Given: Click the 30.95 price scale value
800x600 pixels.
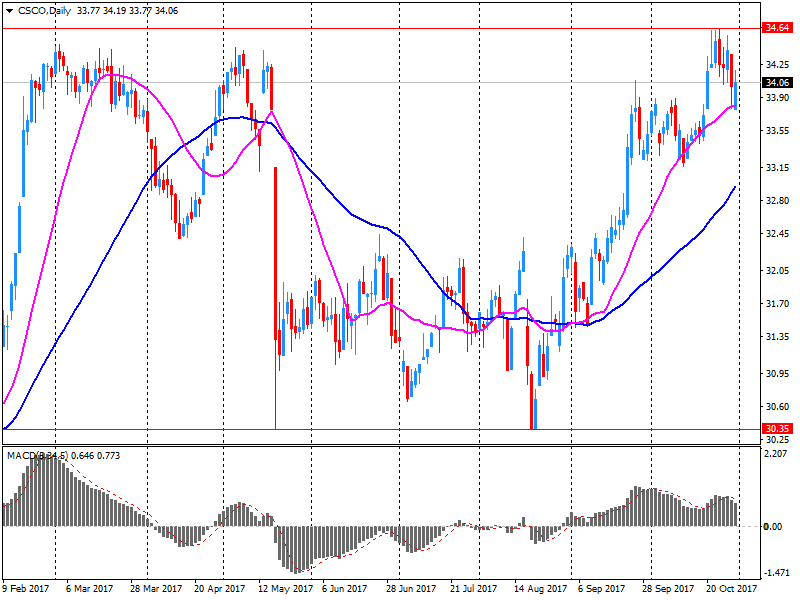Looking at the screenshot, I should click(777, 373).
